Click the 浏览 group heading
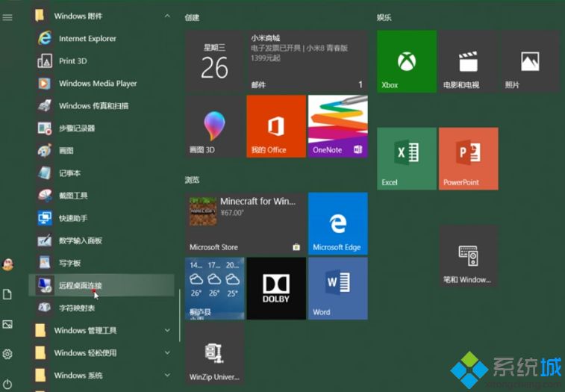This screenshot has width=565, height=392. (x=192, y=180)
